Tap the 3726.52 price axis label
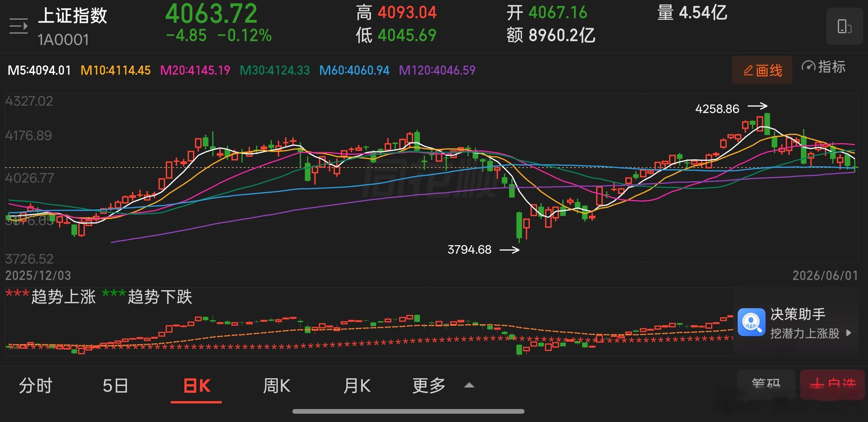Screen dimensions: 868x422 coord(29,259)
